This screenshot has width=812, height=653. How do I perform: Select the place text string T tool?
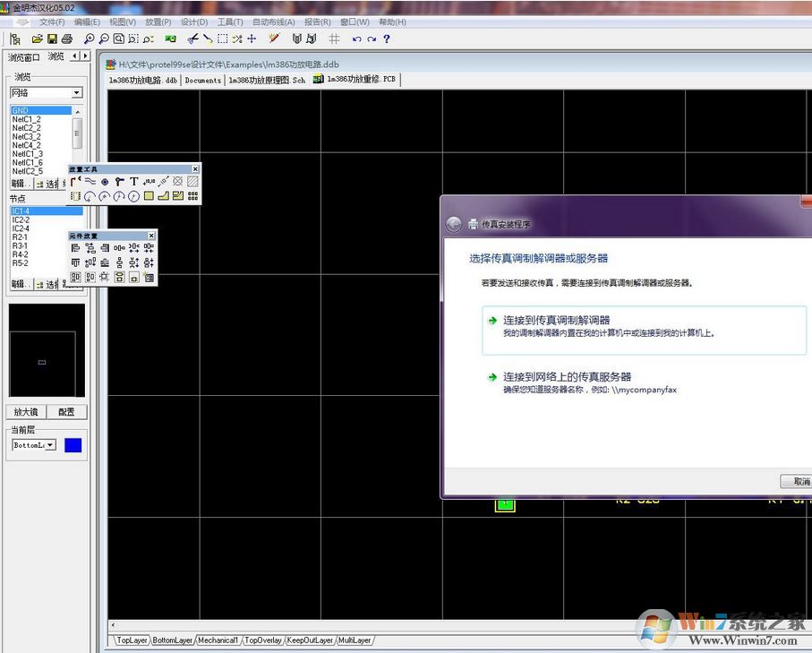pyautogui.click(x=134, y=182)
